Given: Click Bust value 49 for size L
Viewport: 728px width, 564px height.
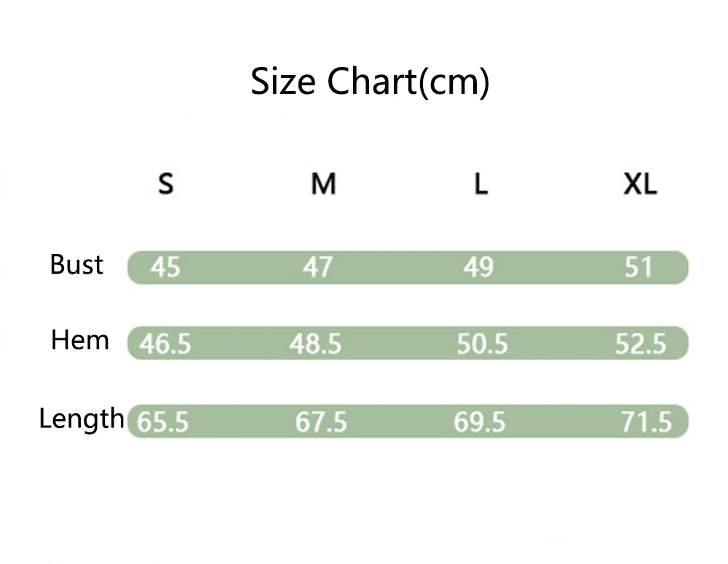Looking at the screenshot, I should coord(478,268).
